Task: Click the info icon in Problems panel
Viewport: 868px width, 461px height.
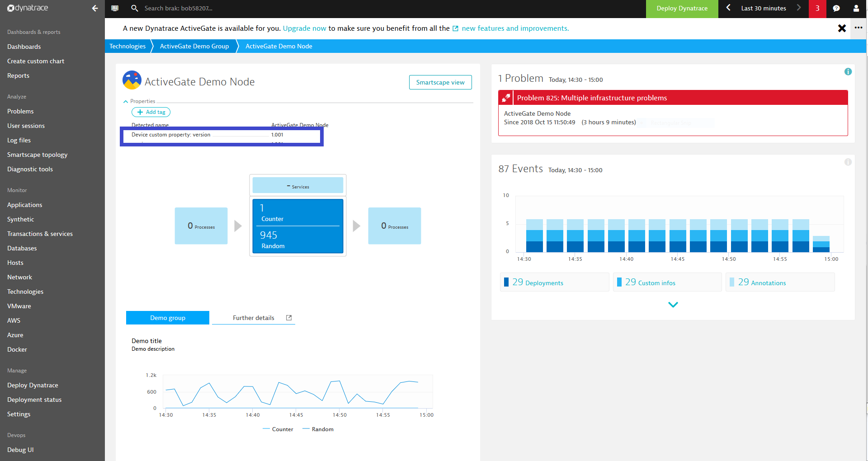Action: pyautogui.click(x=848, y=71)
